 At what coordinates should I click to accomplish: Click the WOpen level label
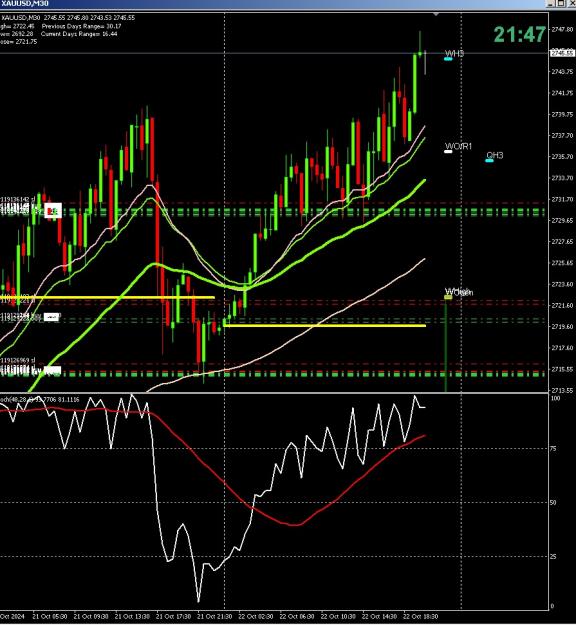pos(459,292)
